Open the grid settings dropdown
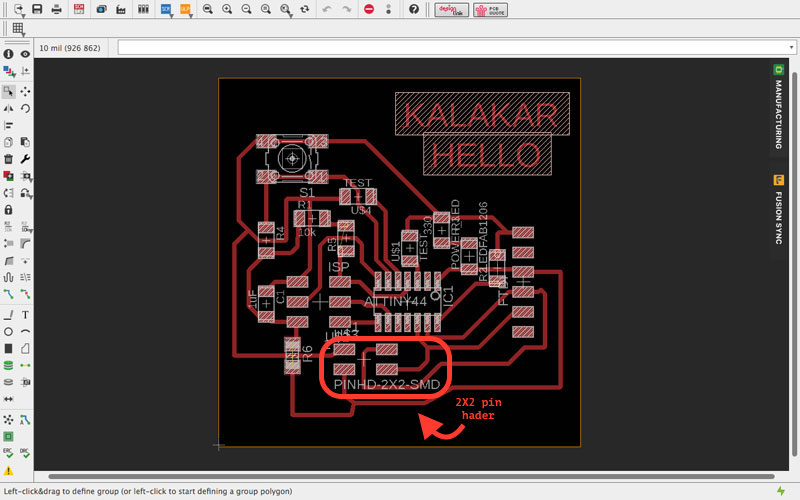 (x=19, y=29)
